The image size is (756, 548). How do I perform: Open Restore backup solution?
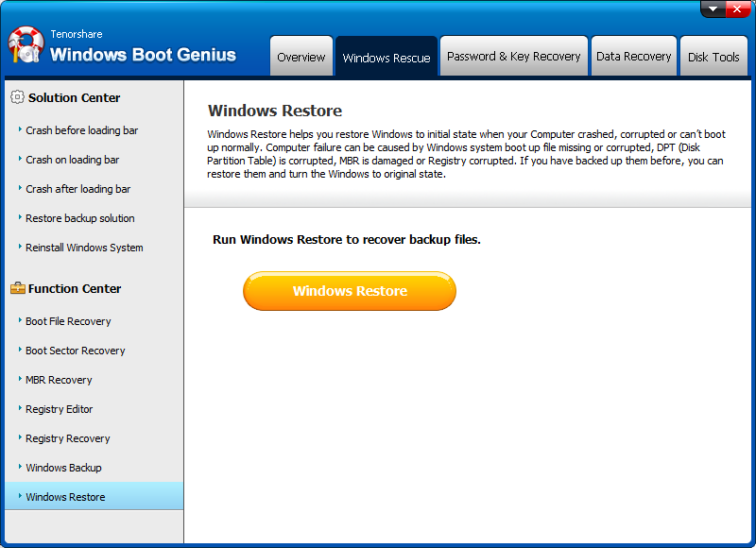click(x=79, y=218)
